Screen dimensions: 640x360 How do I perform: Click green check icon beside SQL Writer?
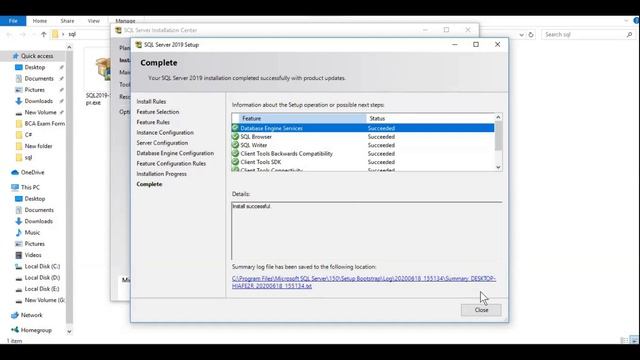tap(236, 145)
